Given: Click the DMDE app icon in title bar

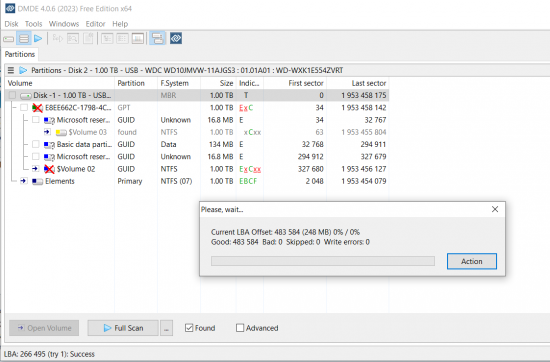Looking at the screenshot, I should [10, 8].
